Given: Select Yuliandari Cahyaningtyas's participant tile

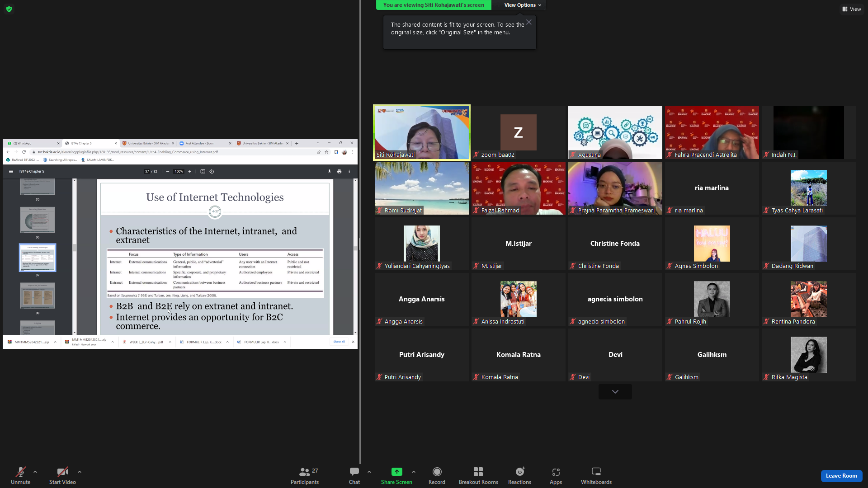Looking at the screenshot, I should click(422, 244).
